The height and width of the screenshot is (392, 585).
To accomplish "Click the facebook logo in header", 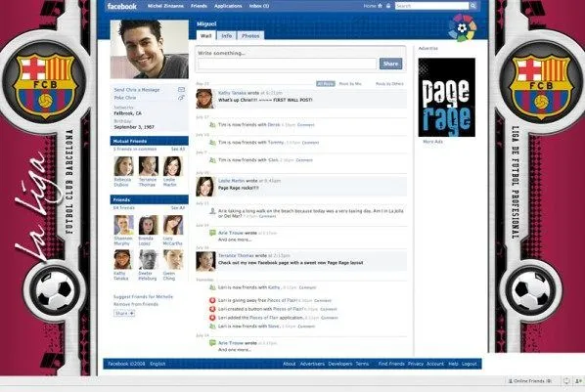I will click(122, 6).
